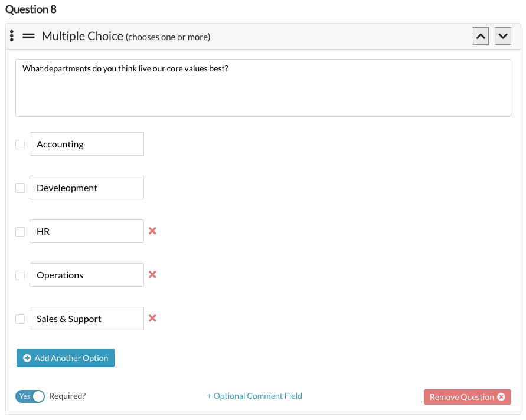Open the Optional Comment Field link
The image size is (526, 420).
(x=254, y=396)
